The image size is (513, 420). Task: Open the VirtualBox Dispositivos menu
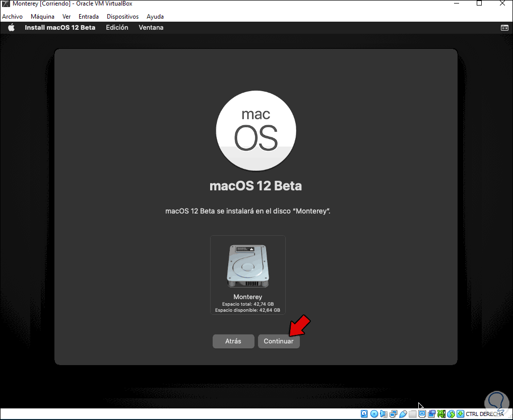pos(122,16)
